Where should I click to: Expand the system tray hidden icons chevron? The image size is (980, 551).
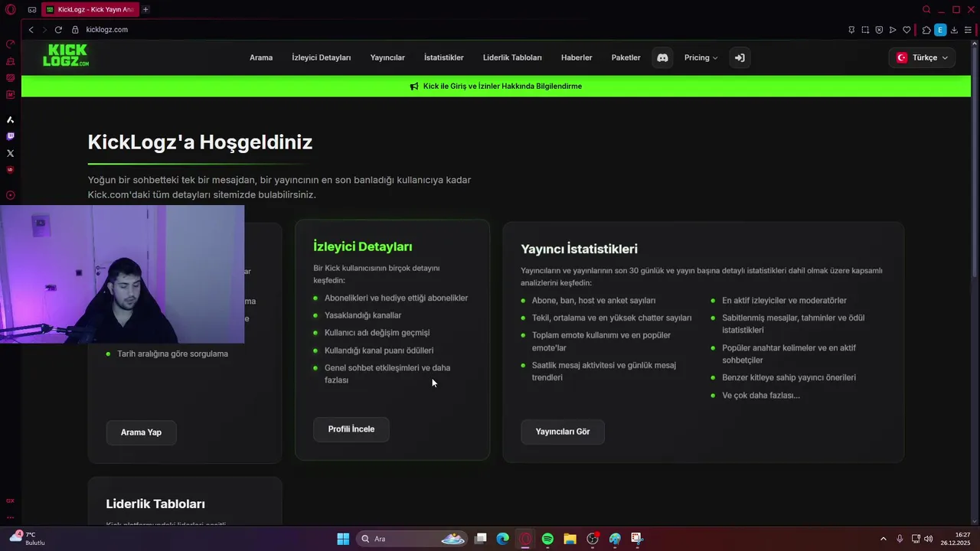[883, 539]
